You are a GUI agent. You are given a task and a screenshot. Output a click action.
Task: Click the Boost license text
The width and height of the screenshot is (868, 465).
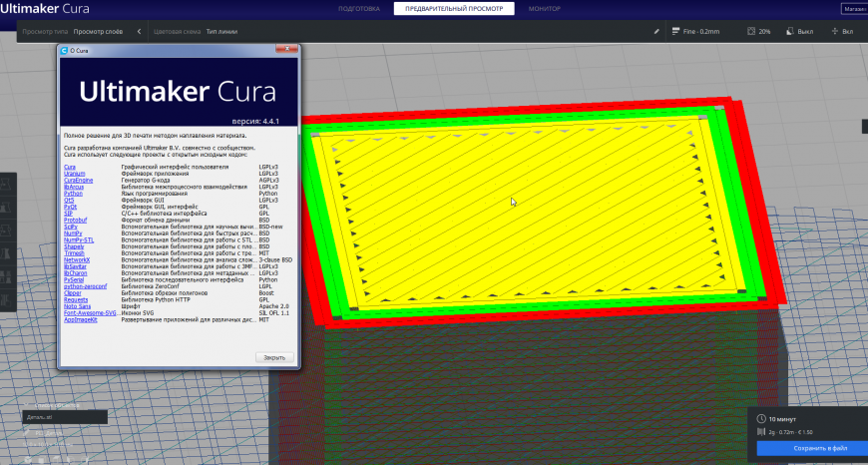[266, 292]
